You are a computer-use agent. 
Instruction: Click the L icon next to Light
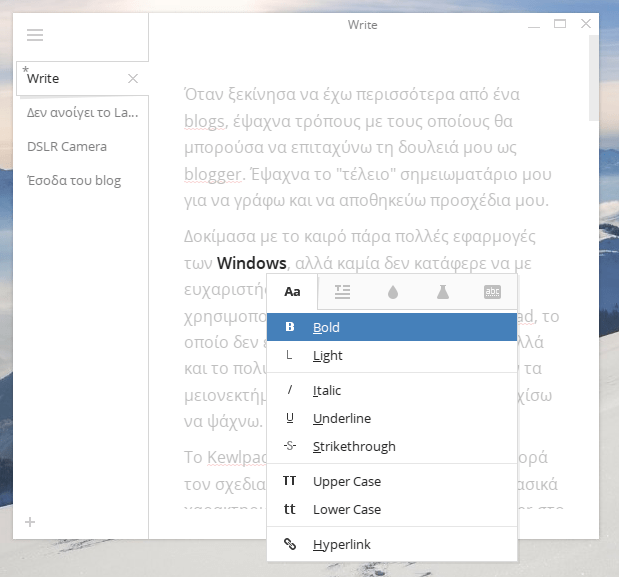tap(289, 355)
